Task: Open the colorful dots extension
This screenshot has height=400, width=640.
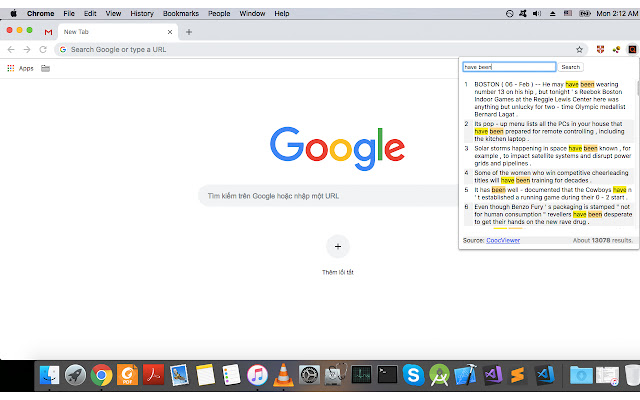Action: tap(616, 49)
